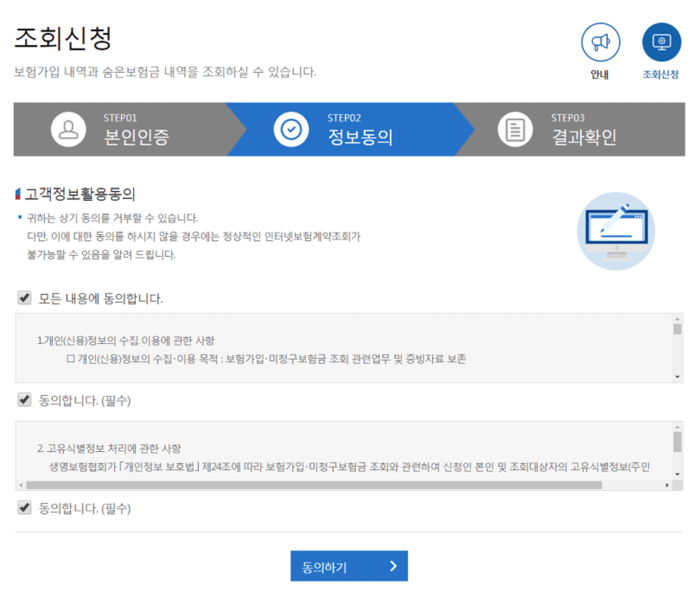Click the right arrow of the horizontal scrollbar
The height and width of the screenshot is (594, 700).
(668, 485)
